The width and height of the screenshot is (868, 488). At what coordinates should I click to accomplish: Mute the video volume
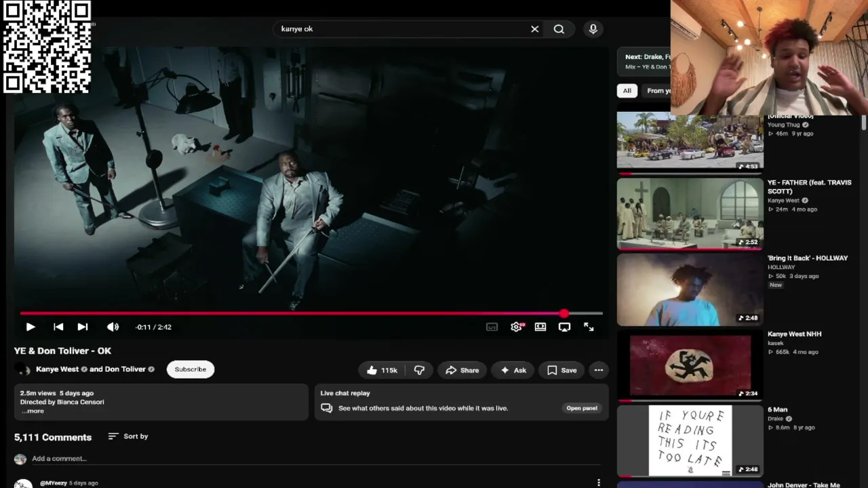coord(113,327)
